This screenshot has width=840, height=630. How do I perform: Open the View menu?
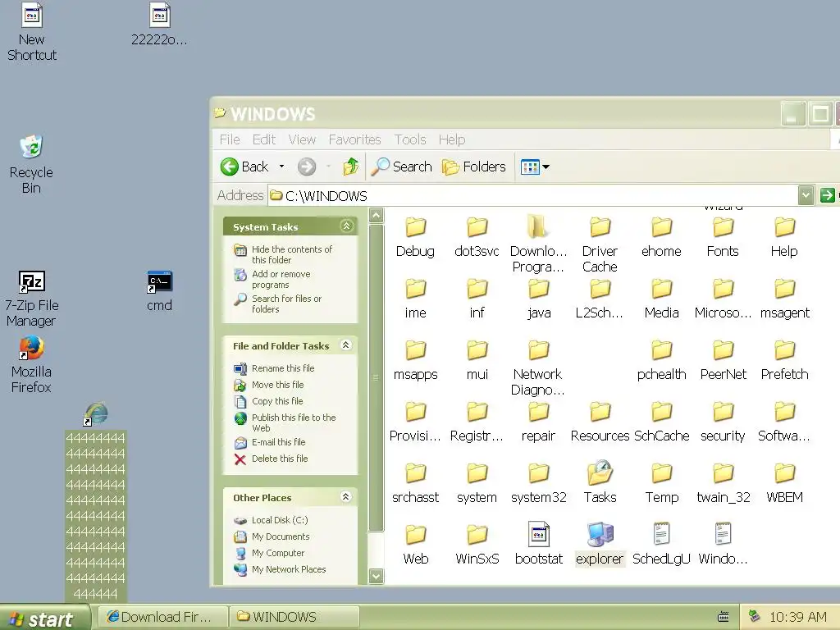pyautogui.click(x=302, y=139)
